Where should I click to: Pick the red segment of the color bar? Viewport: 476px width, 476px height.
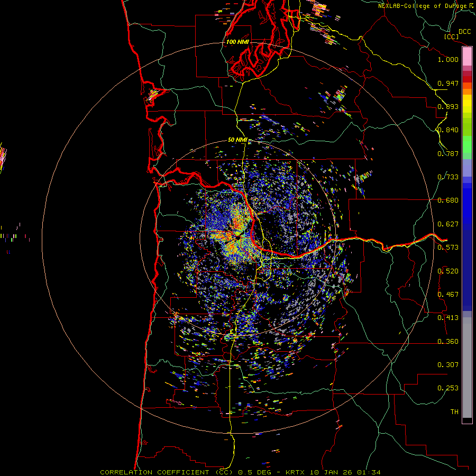467,79
